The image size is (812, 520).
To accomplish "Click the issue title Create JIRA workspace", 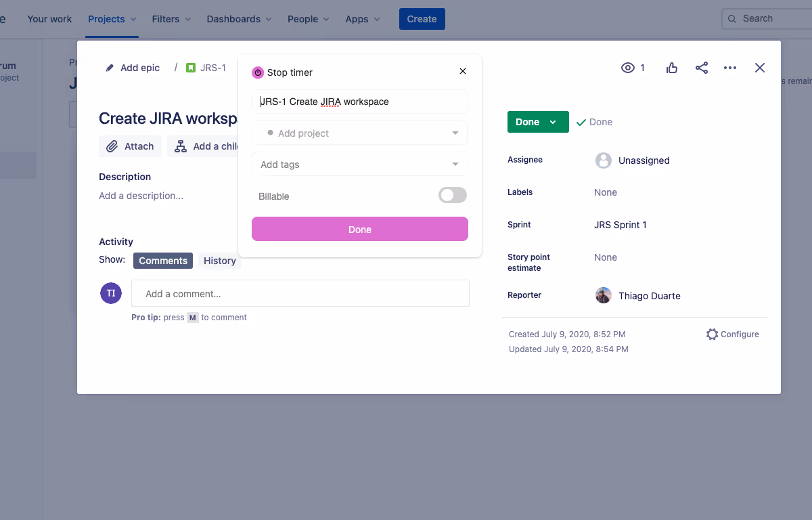I will click(168, 118).
